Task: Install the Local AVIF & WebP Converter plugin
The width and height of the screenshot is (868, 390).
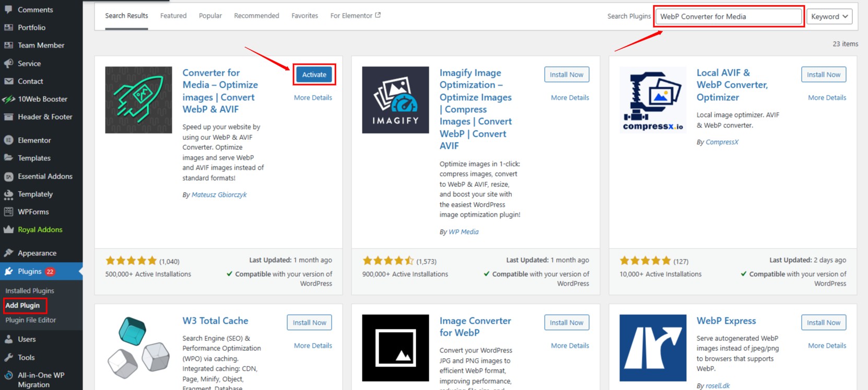Action: click(824, 75)
